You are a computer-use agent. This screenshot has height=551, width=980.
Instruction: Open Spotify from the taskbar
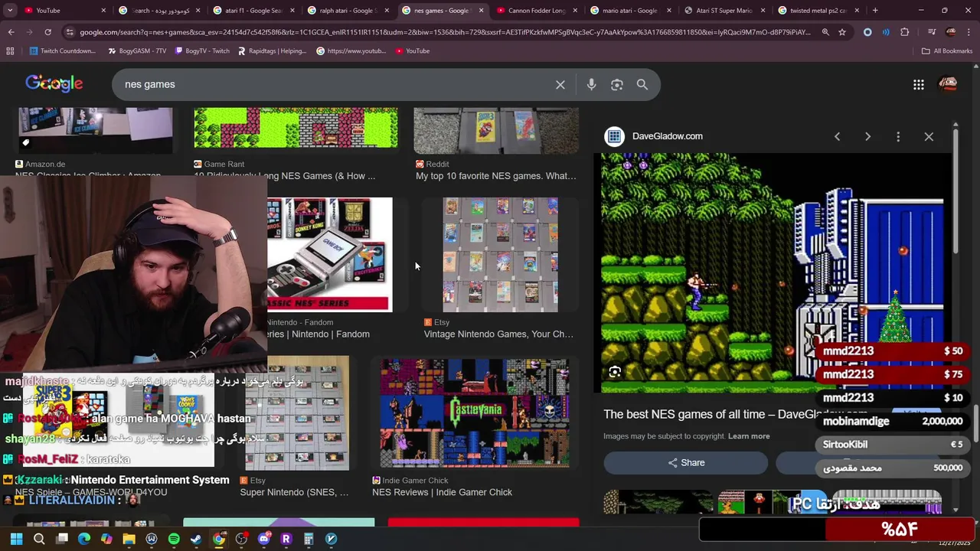174,539
